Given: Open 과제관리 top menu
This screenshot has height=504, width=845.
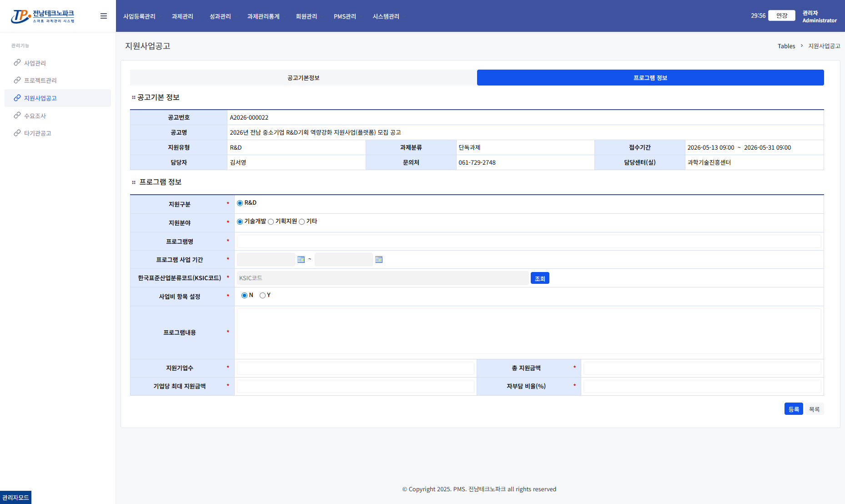Looking at the screenshot, I should pyautogui.click(x=182, y=16).
